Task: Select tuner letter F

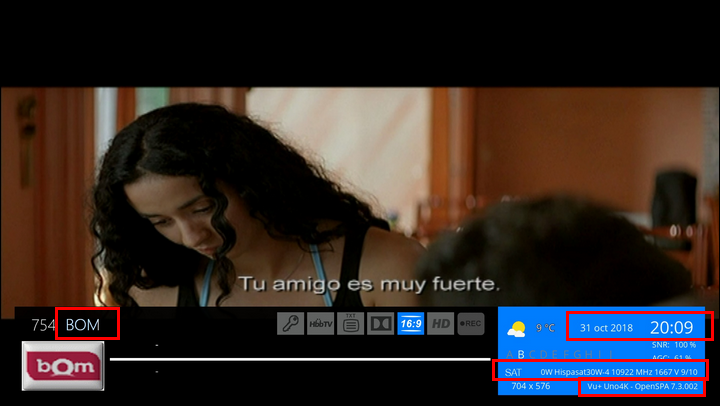Action: tap(566, 355)
